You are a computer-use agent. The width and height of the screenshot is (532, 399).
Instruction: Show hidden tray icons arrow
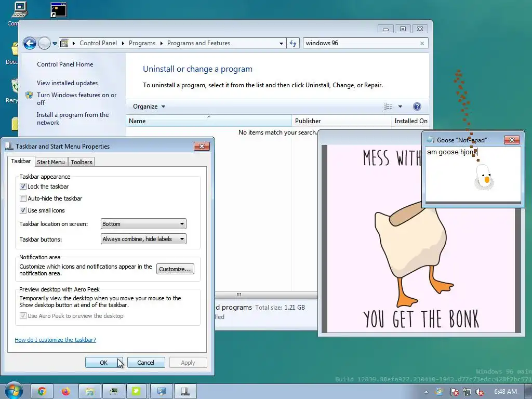[x=426, y=392]
